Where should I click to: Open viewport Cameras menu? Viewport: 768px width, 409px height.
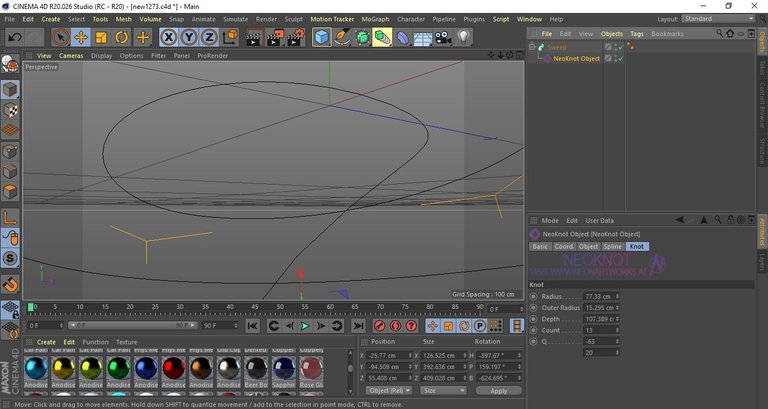point(71,56)
